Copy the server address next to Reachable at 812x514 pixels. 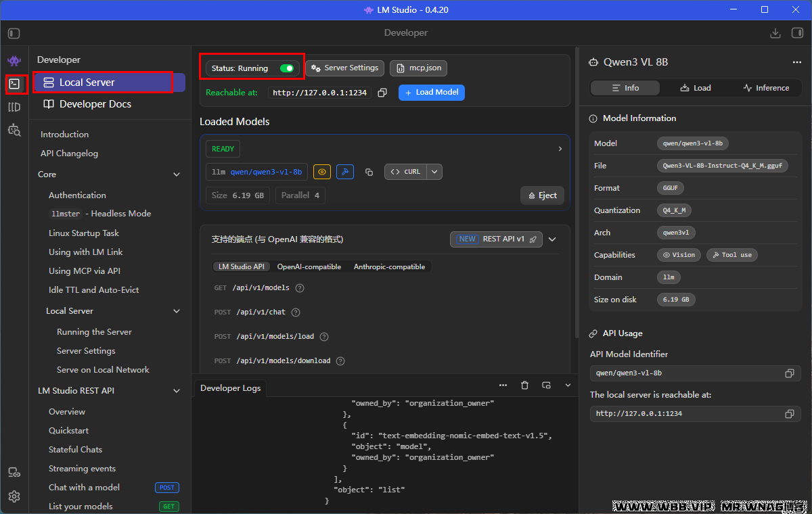coord(382,93)
